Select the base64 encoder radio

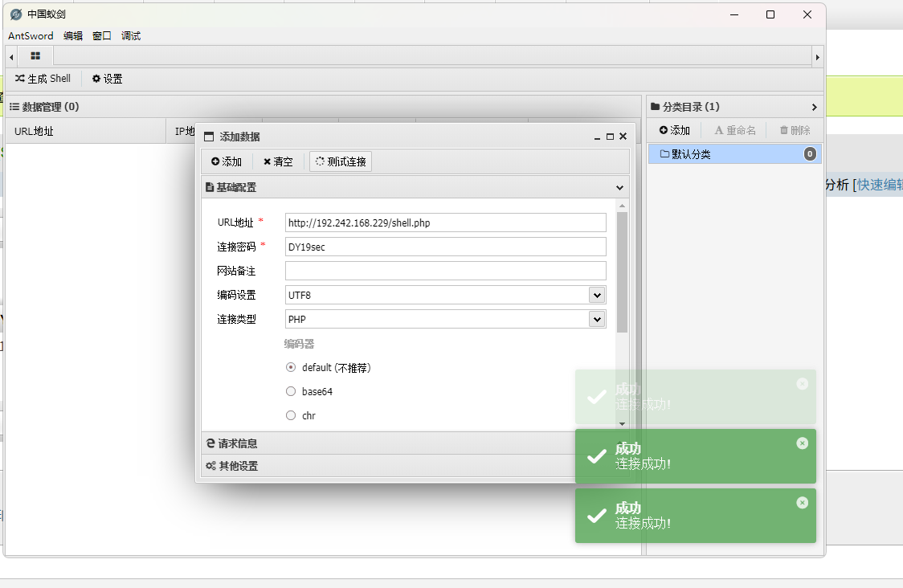291,392
